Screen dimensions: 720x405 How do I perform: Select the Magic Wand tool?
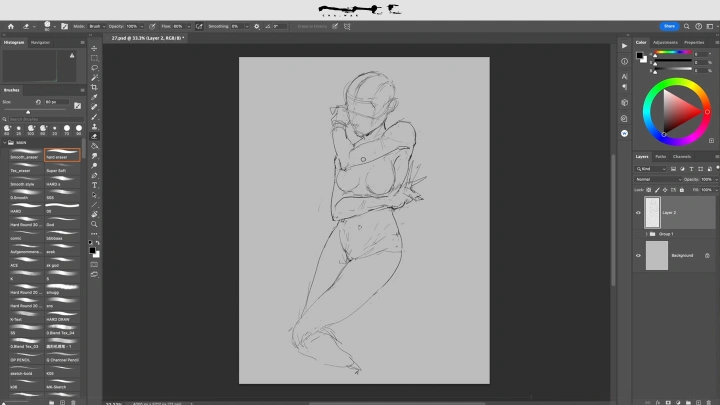click(x=94, y=78)
